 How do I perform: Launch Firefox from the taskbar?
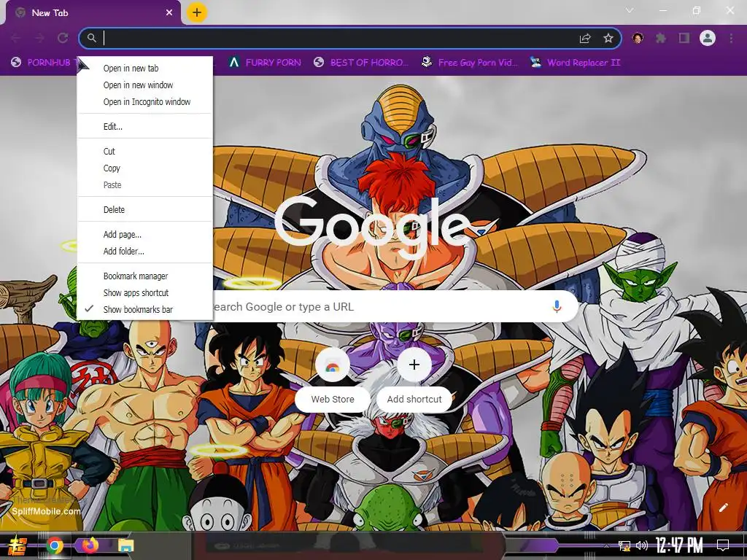[x=90, y=545]
